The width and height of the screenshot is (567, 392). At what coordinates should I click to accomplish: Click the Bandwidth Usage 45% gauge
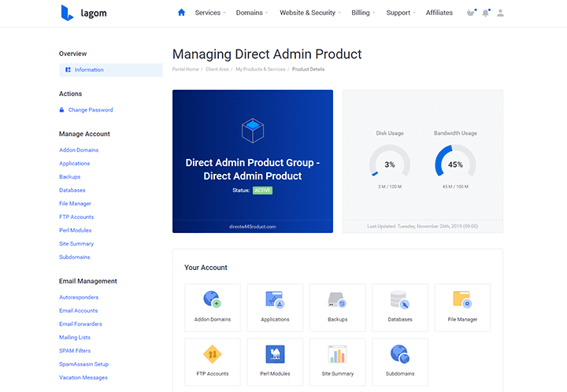[x=455, y=161]
